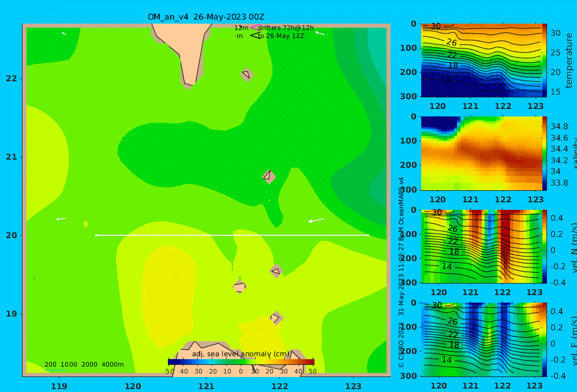Click the white drifter arrow east near 122.5E
577x392 pixels.
pyautogui.click(x=316, y=220)
